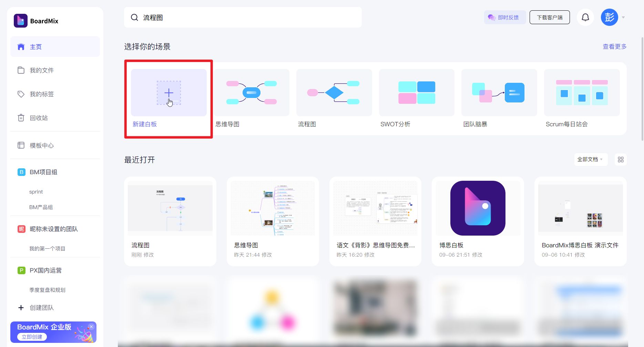The width and height of the screenshot is (644, 347).
Task: Open BoardMix博思白板 演示文件 thumbnail
Action: pos(581,208)
